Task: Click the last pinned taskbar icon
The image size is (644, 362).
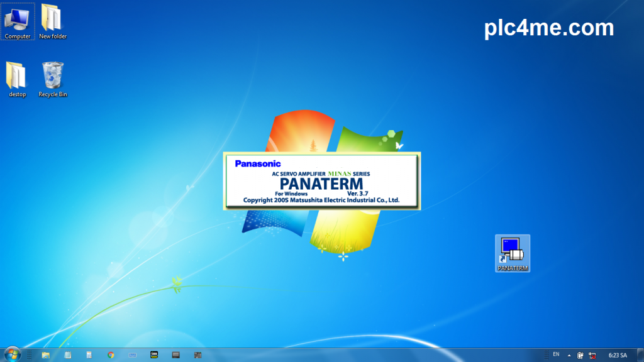Action: (x=197, y=355)
